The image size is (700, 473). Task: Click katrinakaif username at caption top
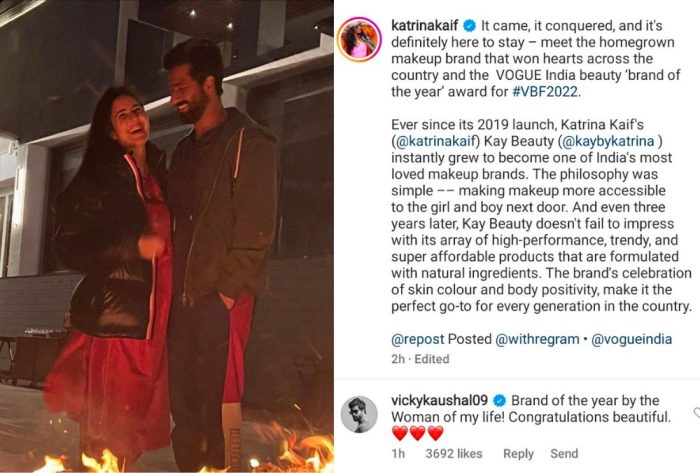click(x=425, y=26)
